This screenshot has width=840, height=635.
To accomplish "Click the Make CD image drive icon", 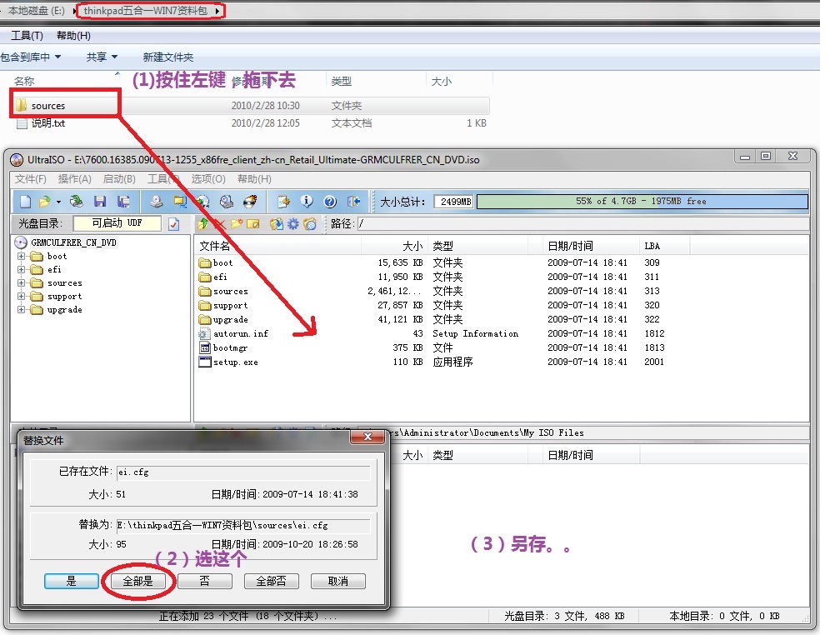I will click(x=156, y=202).
